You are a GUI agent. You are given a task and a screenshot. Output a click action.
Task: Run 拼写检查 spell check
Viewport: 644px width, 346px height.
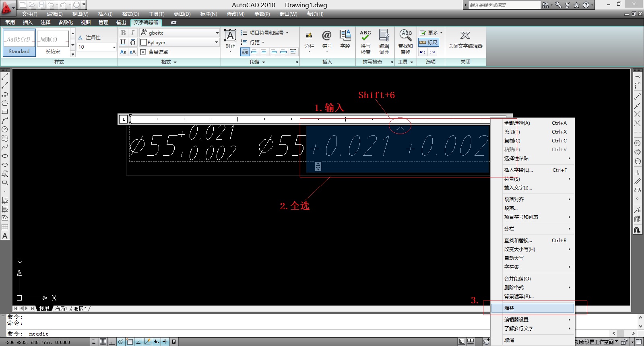[365, 41]
